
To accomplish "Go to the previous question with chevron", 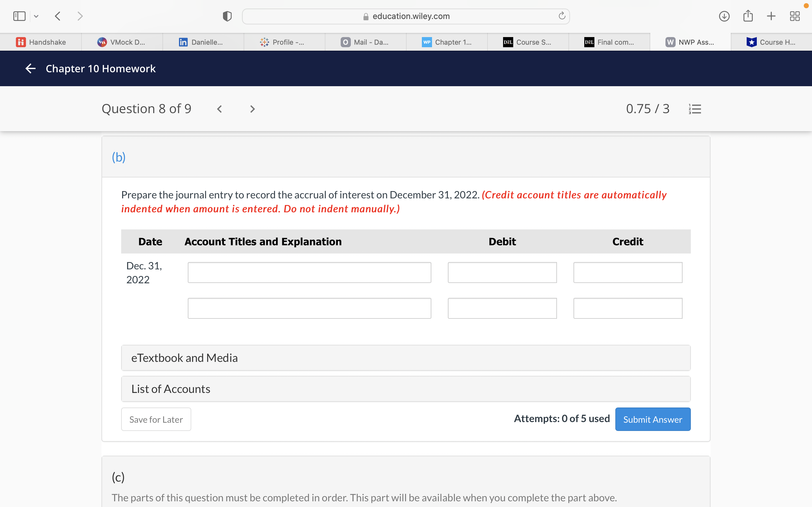I will click(x=219, y=109).
